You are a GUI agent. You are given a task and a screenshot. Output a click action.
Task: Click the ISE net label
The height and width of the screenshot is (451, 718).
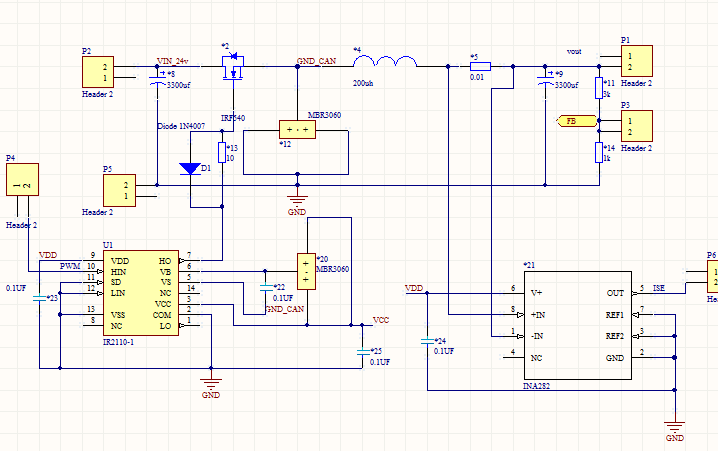click(658, 288)
